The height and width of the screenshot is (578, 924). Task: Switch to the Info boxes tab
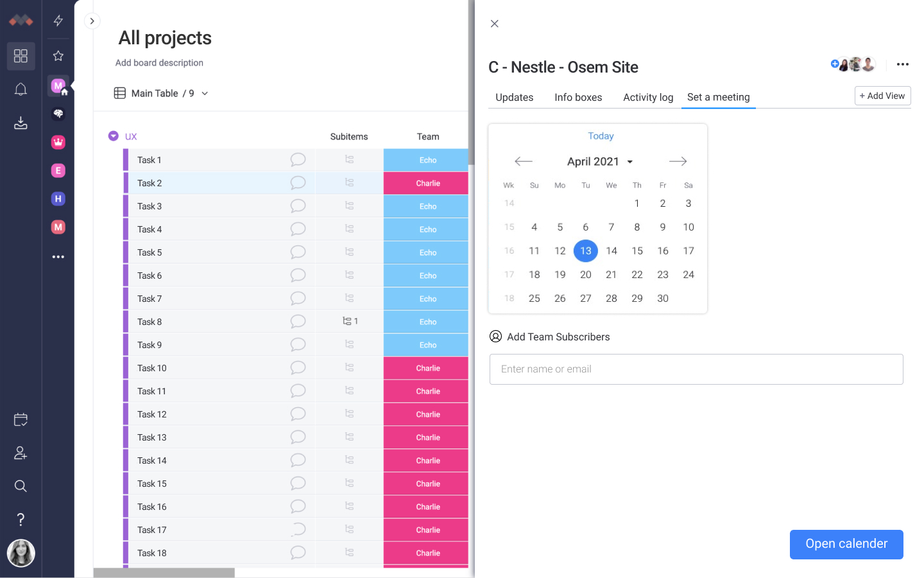pyautogui.click(x=578, y=98)
